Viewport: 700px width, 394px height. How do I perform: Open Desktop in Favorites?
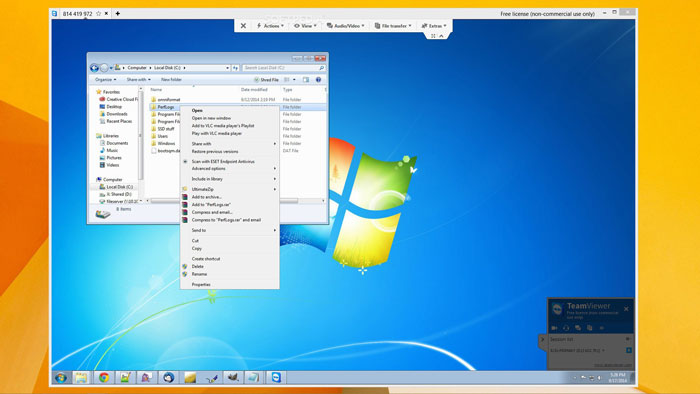pyautogui.click(x=110, y=107)
